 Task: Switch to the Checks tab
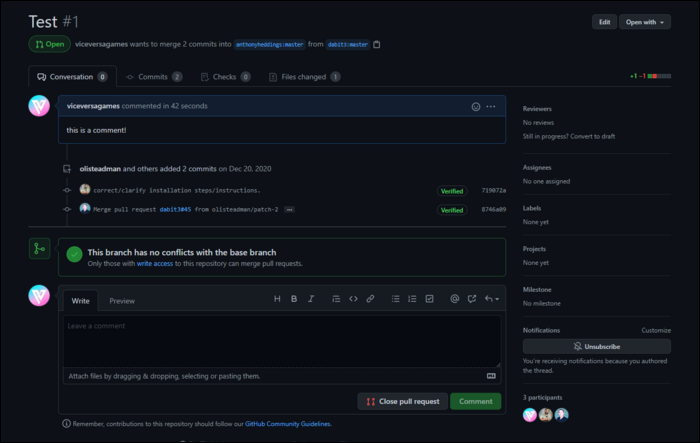[225, 77]
